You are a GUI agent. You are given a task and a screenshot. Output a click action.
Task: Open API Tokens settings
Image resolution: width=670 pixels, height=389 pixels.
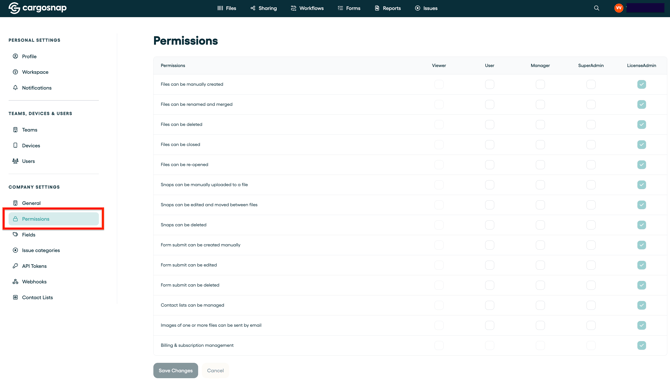[34, 266]
